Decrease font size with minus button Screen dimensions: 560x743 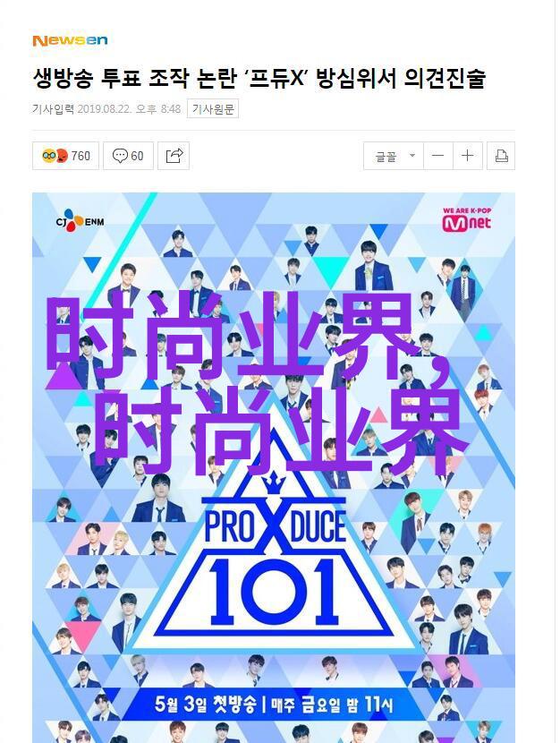[x=438, y=156]
